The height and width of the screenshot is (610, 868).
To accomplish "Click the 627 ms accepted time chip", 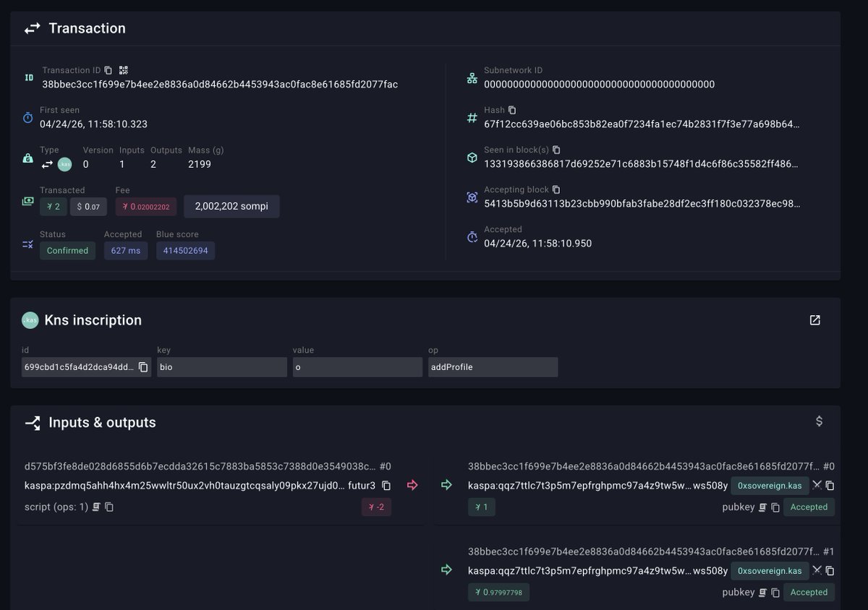I will [x=126, y=251].
